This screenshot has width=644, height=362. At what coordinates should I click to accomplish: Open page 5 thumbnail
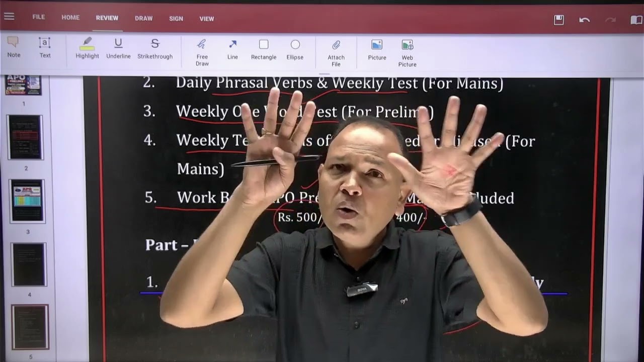pos(30,327)
